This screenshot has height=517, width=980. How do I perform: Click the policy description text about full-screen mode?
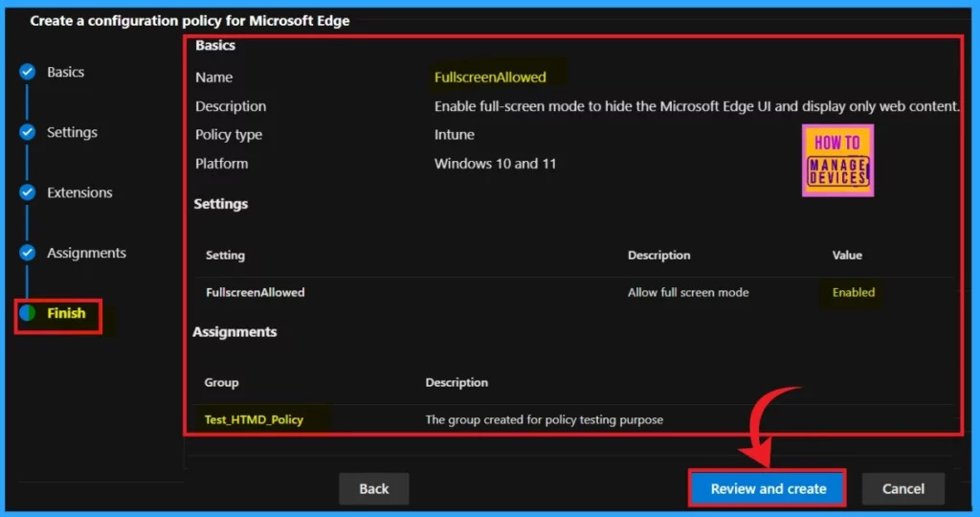coord(697,106)
